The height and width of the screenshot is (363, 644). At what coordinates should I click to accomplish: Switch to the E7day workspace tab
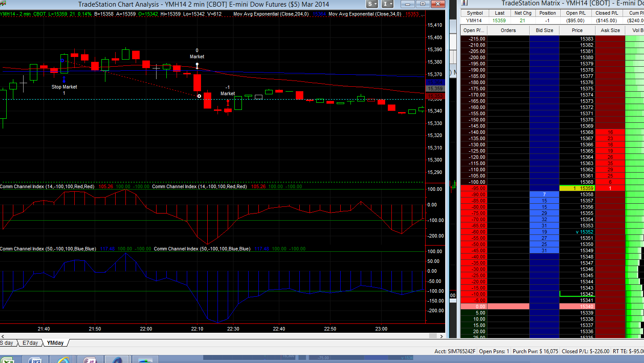coord(30,343)
